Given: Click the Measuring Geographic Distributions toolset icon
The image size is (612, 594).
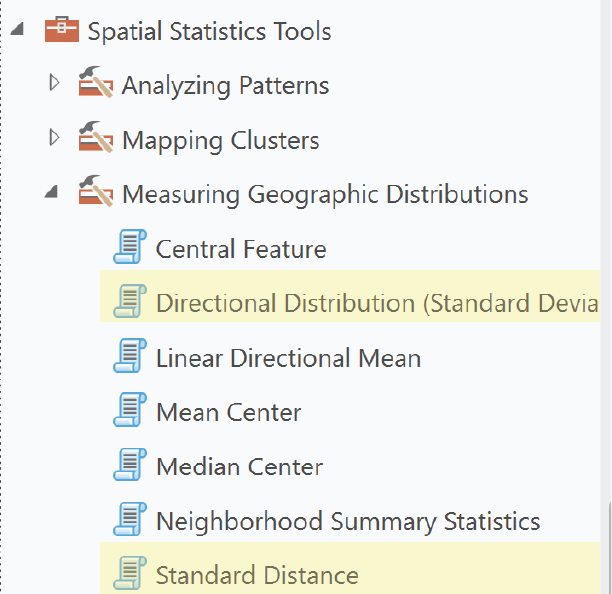Looking at the screenshot, I should pos(96,191).
